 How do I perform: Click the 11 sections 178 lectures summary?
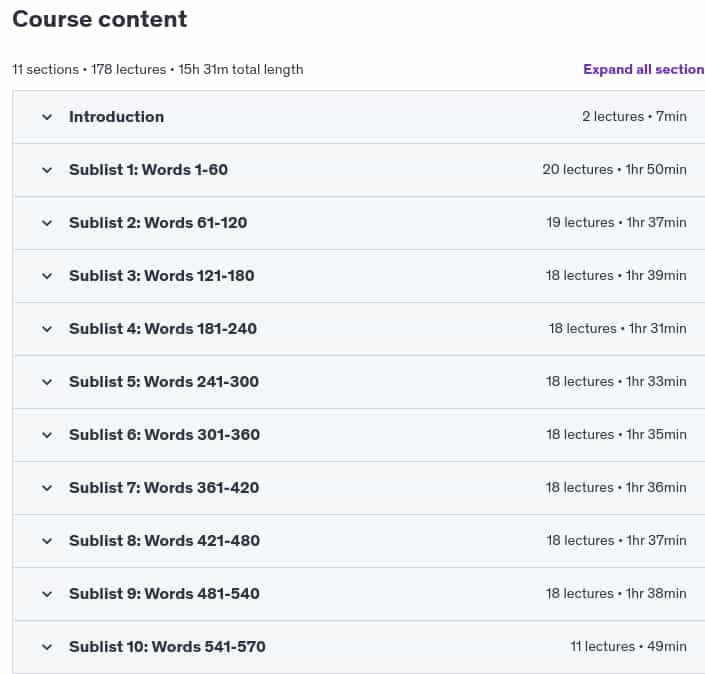(x=158, y=70)
